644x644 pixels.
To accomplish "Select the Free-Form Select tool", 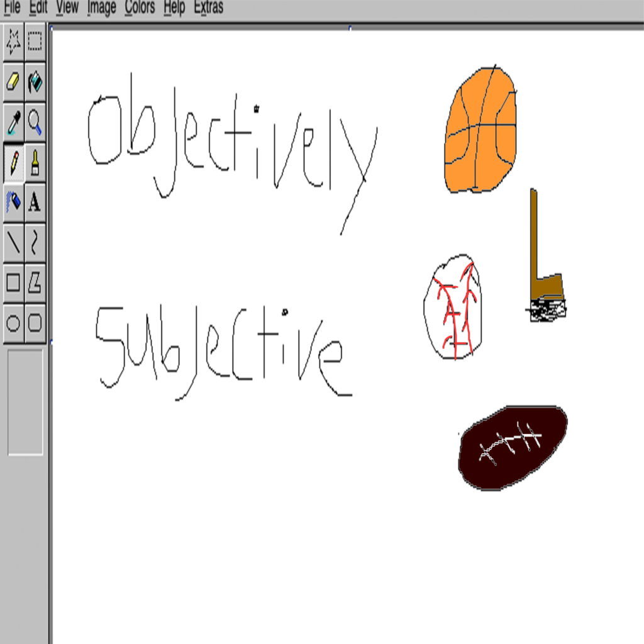I will tap(14, 42).
